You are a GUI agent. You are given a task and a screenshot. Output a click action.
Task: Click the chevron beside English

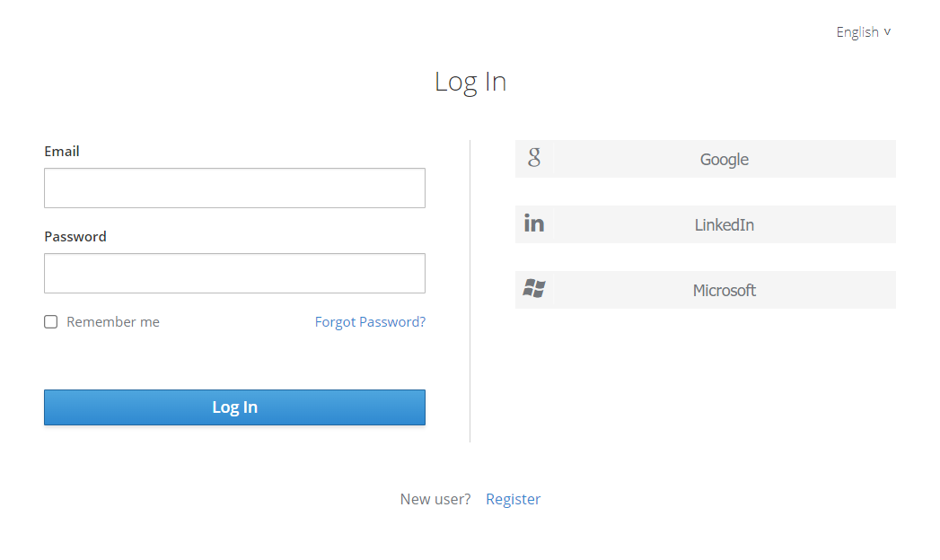pyautogui.click(x=887, y=32)
